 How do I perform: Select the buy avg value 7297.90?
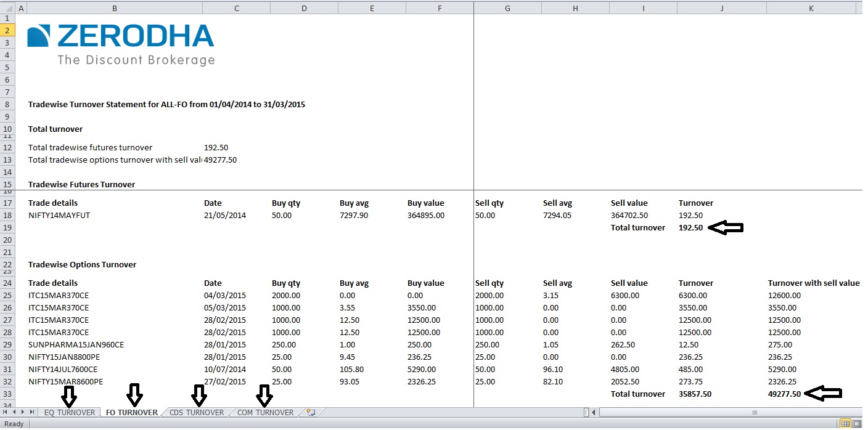[354, 215]
